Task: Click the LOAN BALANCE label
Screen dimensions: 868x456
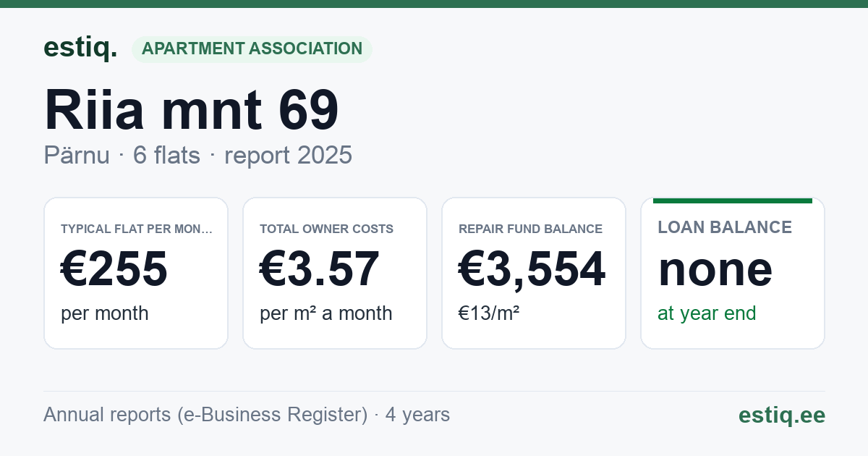Action: pyautogui.click(x=725, y=227)
